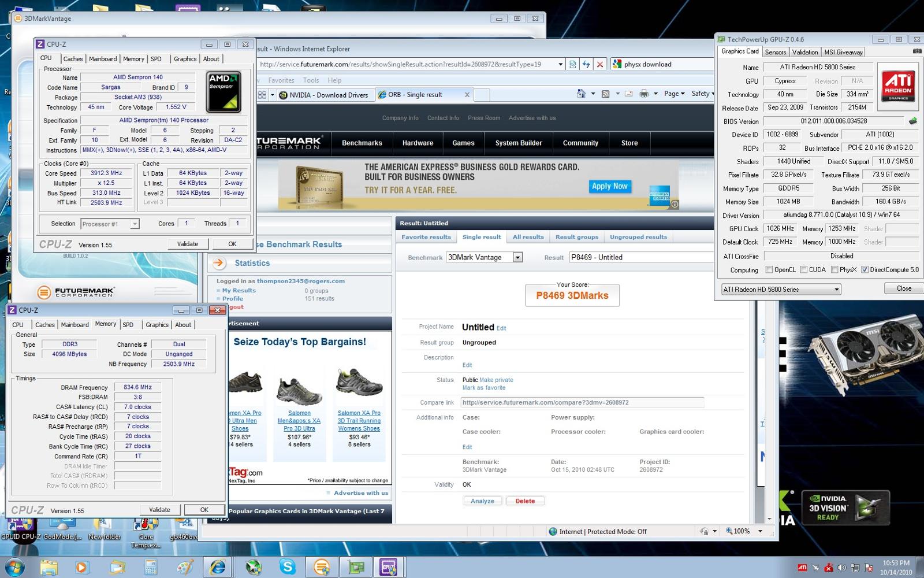Open the MSI Giveaway tab in GPU-Z
Screen dimensions: 924x578
pyautogui.click(x=843, y=52)
